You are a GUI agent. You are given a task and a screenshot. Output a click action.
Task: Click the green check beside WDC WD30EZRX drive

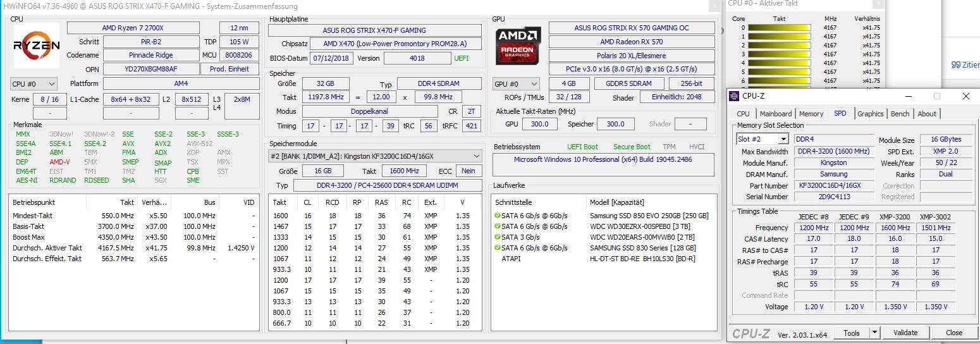coord(497,226)
